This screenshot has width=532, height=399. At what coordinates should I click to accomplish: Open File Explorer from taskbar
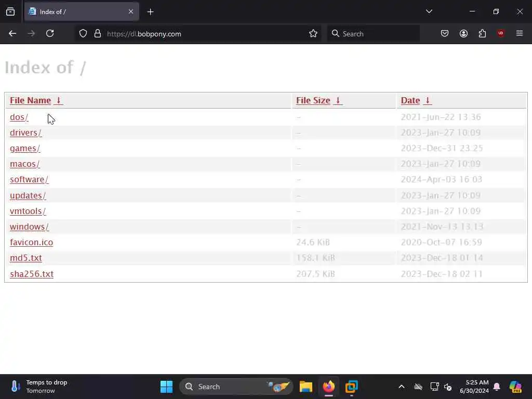point(305,387)
